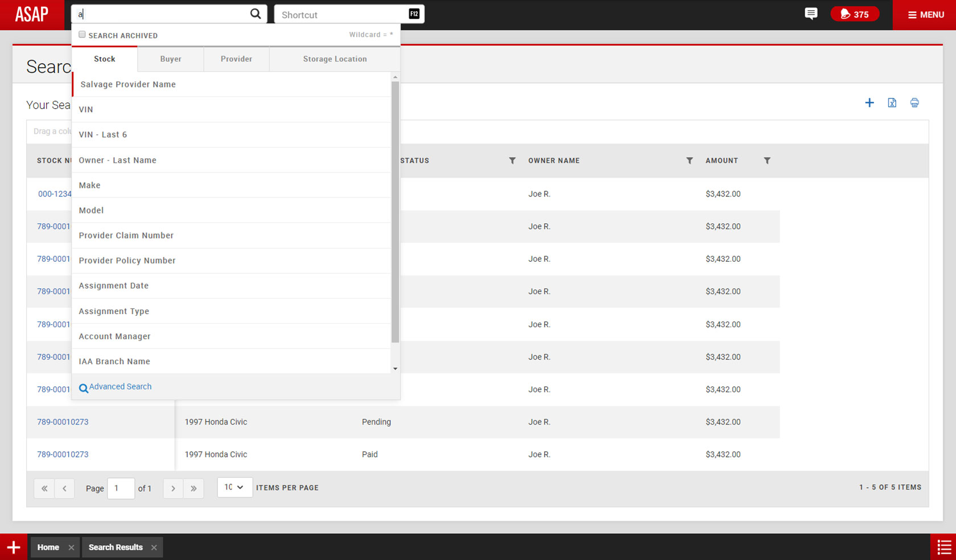Viewport: 956px width, 560px height.
Task: Open the main MENU
Action: click(x=925, y=15)
